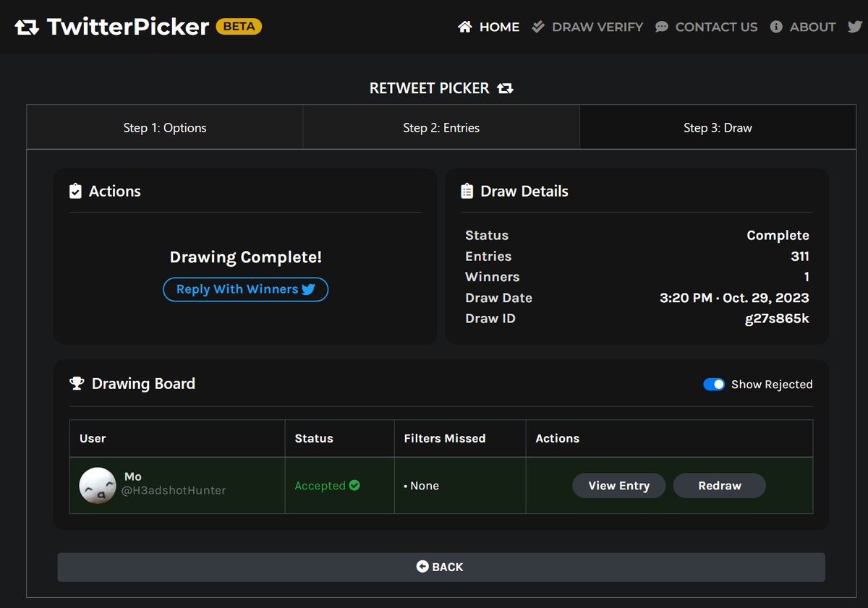Switch to Step 2: Entries tab
868x608 pixels.
click(441, 128)
